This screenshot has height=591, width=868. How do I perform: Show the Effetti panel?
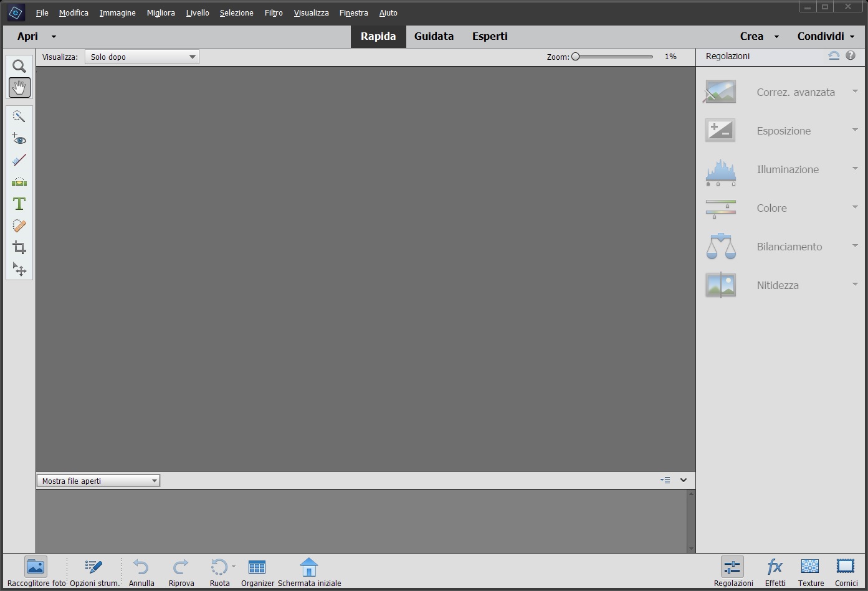[x=775, y=572]
